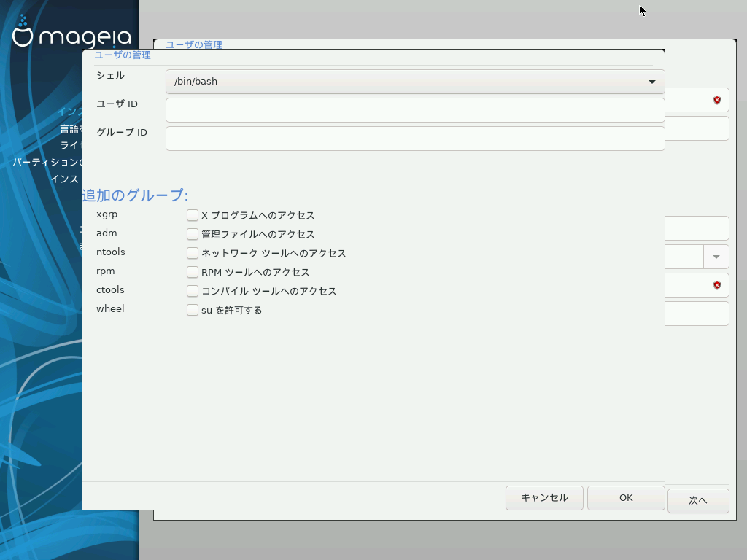Click パーティション step in sidebar
This screenshot has width=747, height=560.
coord(47,162)
